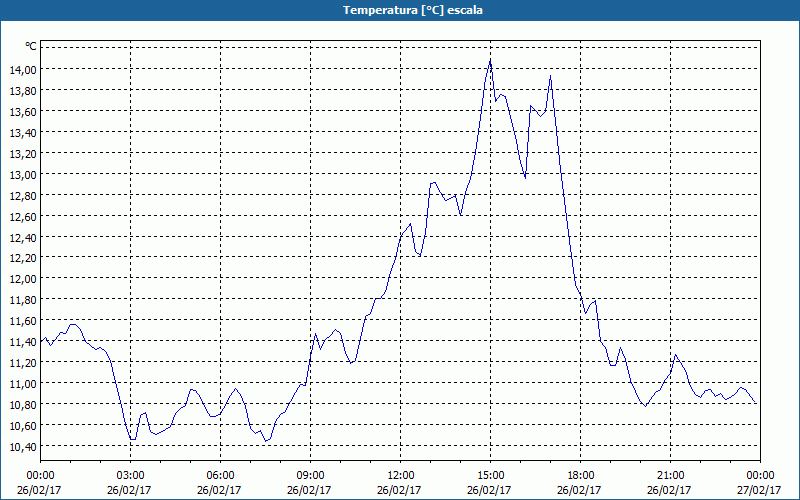800x500 pixels.
Task: Select the '14,00' y-axis label
Action: coord(23,69)
